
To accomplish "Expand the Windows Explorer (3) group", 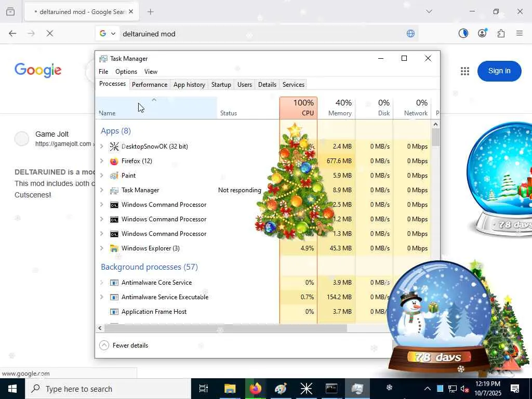I will 102,248.
